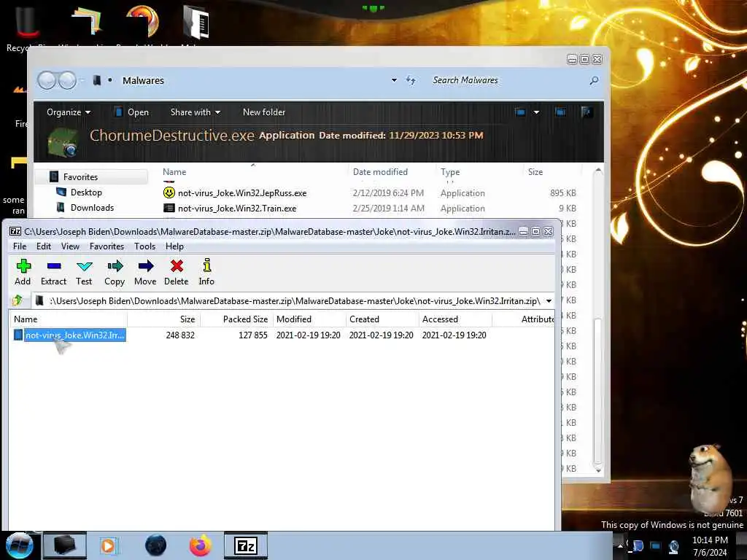Click Open in the Explorer toolbar
The height and width of the screenshot is (560, 747).
[x=132, y=112]
